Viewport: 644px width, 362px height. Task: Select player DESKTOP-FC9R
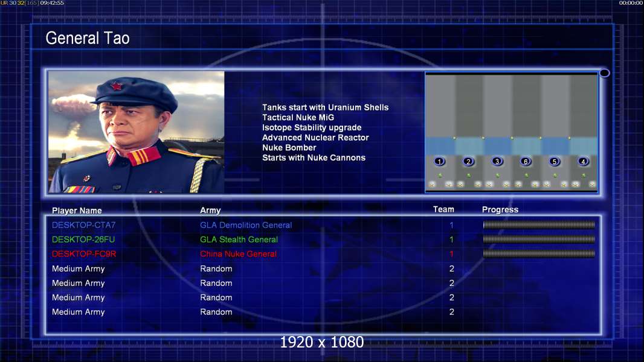click(84, 254)
